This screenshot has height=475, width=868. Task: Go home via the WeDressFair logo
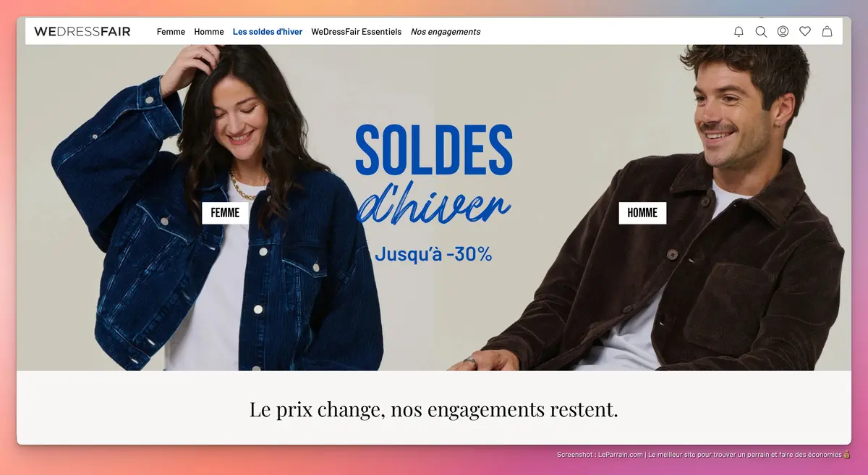[82, 32]
